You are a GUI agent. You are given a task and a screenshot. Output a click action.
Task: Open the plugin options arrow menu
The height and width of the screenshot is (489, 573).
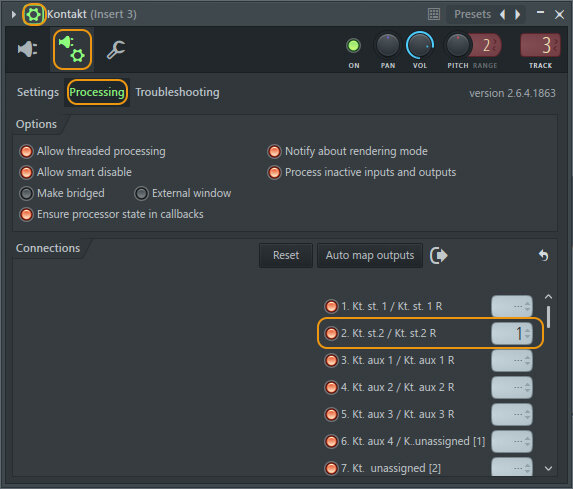(x=14, y=15)
